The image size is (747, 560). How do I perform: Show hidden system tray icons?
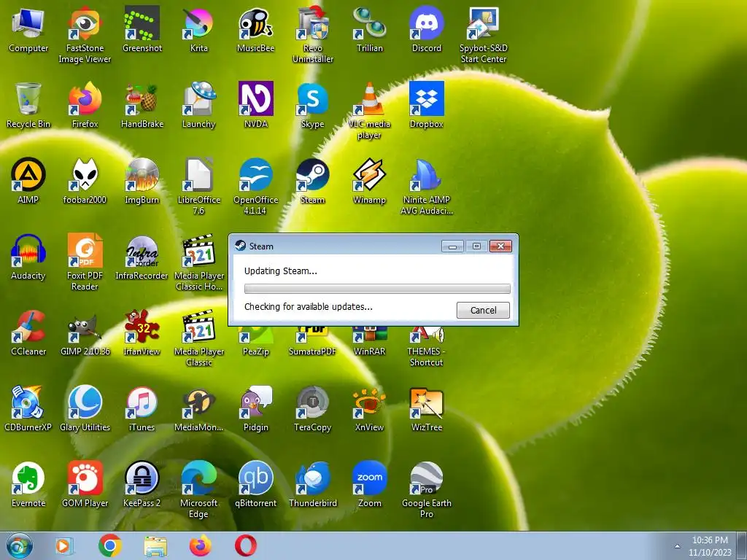tap(677, 546)
